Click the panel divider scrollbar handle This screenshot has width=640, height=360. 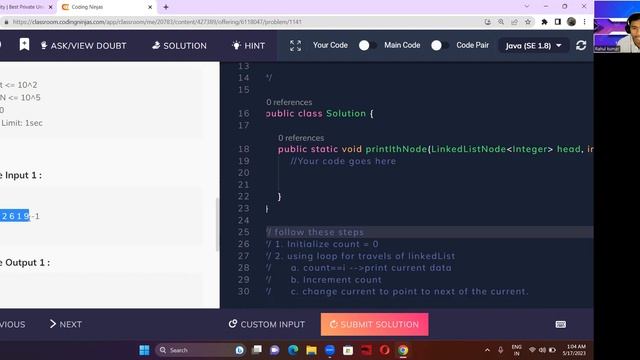217,224
